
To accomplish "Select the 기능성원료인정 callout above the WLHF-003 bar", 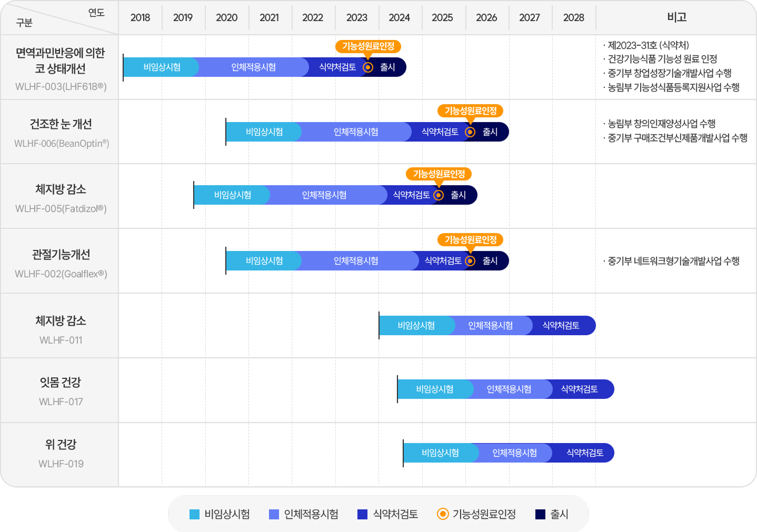I will click(368, 46).
